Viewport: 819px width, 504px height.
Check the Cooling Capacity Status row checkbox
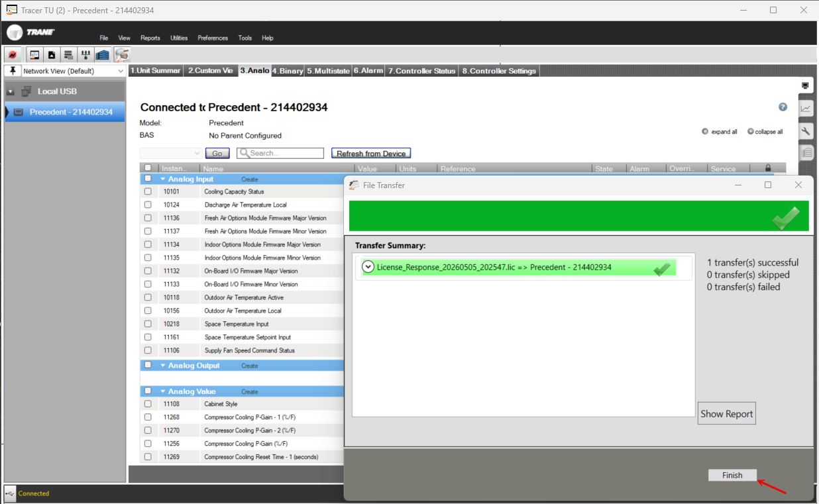tap(148, 191)
